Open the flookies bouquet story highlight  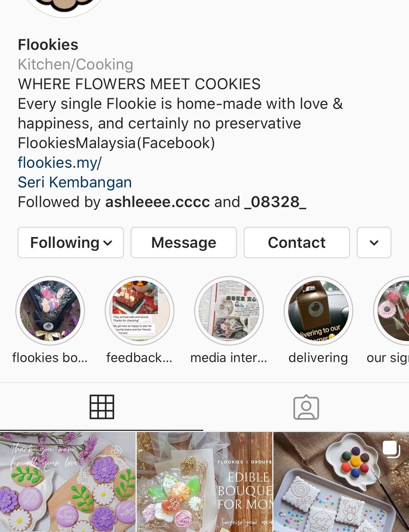tap(50, 311)
